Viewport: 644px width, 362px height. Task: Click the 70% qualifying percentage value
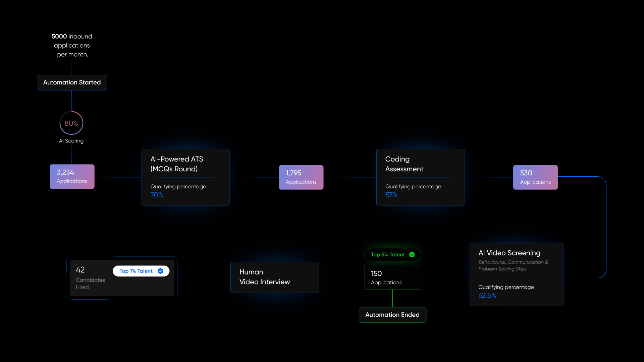pyautogui.click(x=157, y=195)
